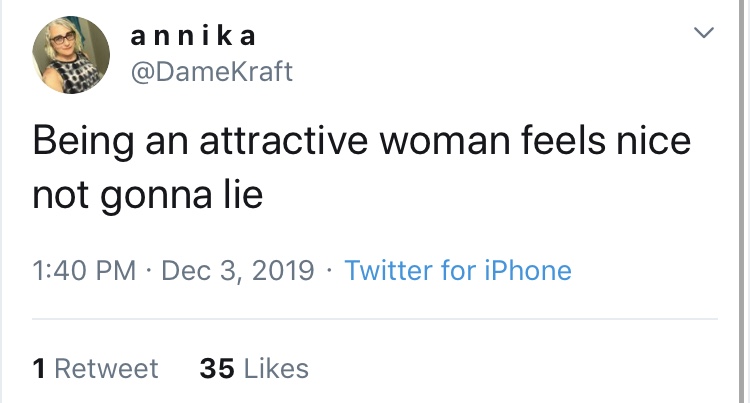750x403 pixels.
Task: Click the 1:40 PM timestamp
Action: (x=84, y=270)
